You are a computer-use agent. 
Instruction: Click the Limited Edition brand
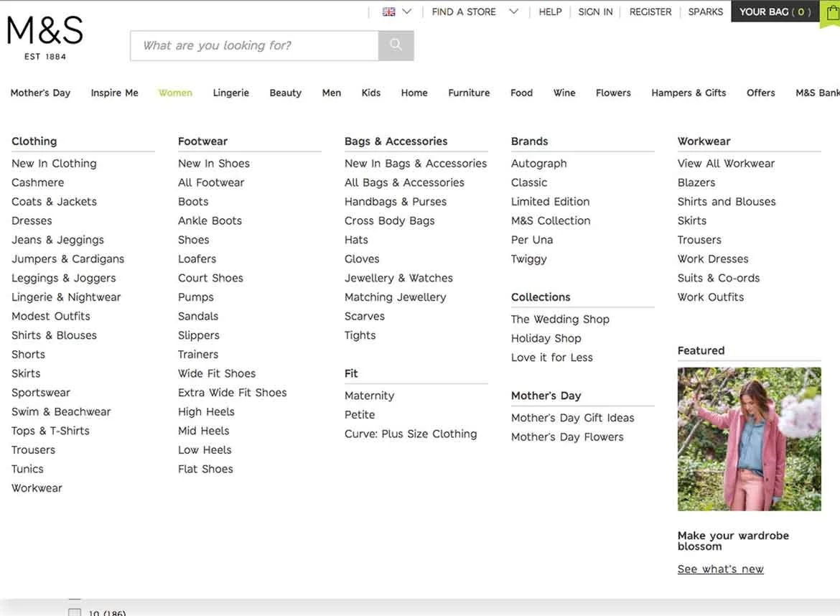[x=550, y=202]
